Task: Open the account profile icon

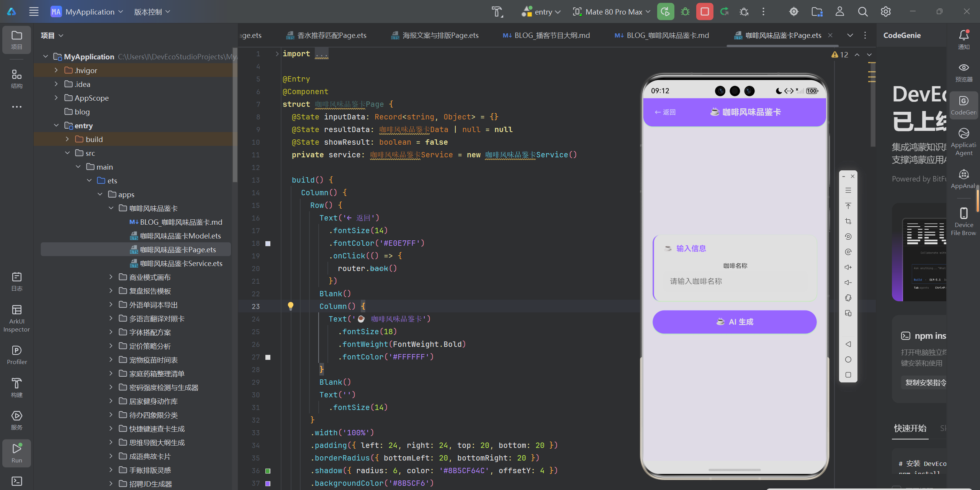Action: click(x=840, y=12)
